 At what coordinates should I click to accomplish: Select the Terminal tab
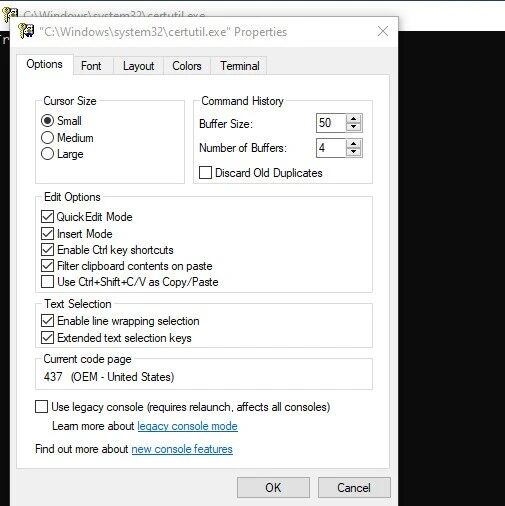tap(240, 66)
